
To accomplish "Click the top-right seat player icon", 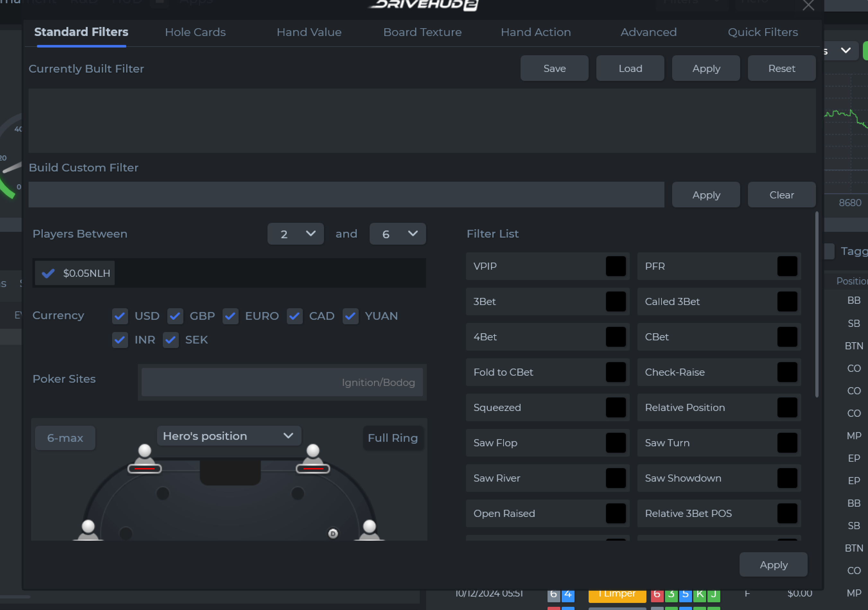I will coord(313,459).
